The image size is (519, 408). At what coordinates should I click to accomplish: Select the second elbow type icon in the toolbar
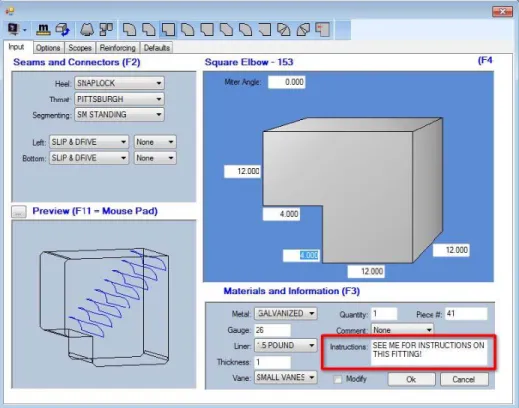[x=149, y=29]
